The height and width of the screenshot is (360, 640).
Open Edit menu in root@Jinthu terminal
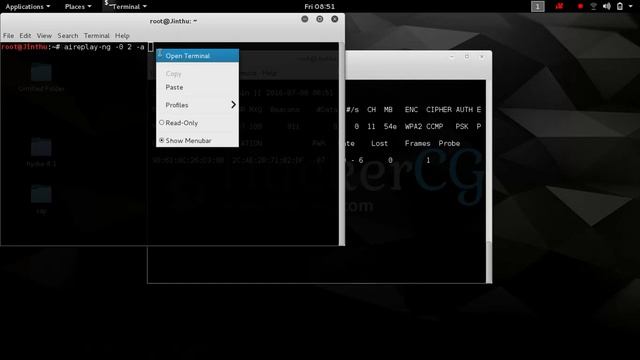click(25, 36)
